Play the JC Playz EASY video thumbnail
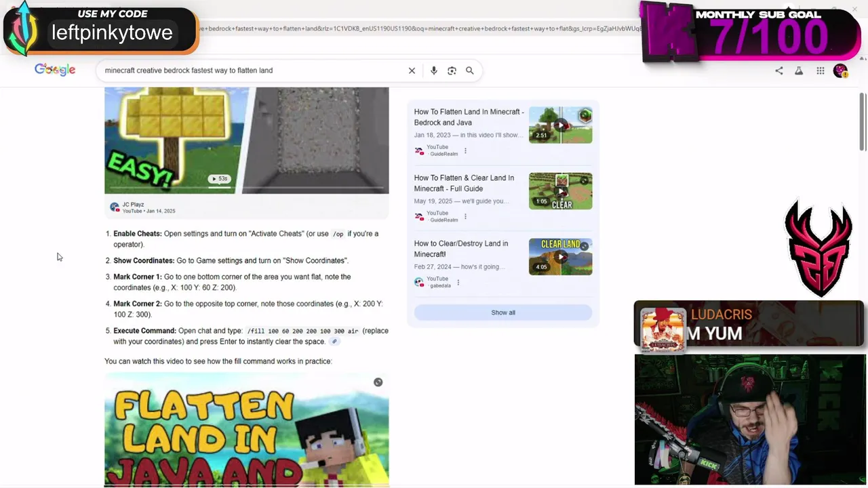The image size is (868, 488). point(246,140)
